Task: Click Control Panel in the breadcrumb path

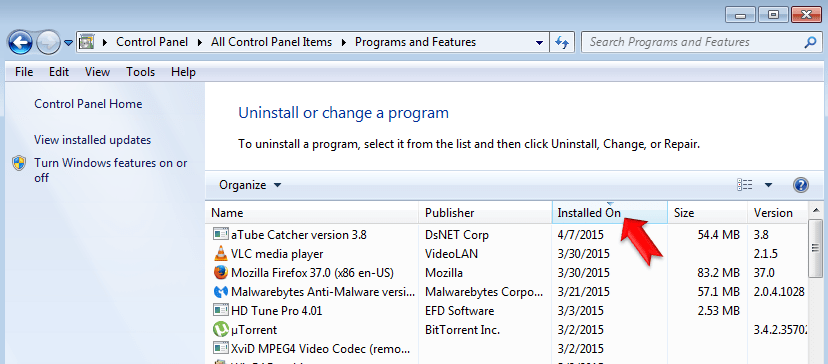Action: tap(152, 42)
